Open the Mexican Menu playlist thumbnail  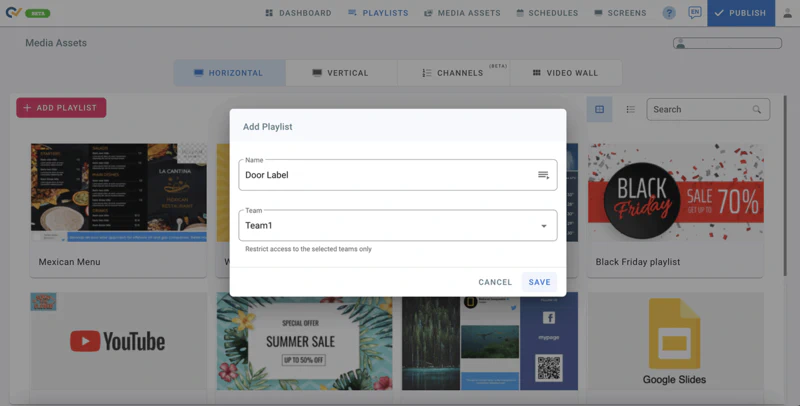pyautogui.click(x=119, y=192)
